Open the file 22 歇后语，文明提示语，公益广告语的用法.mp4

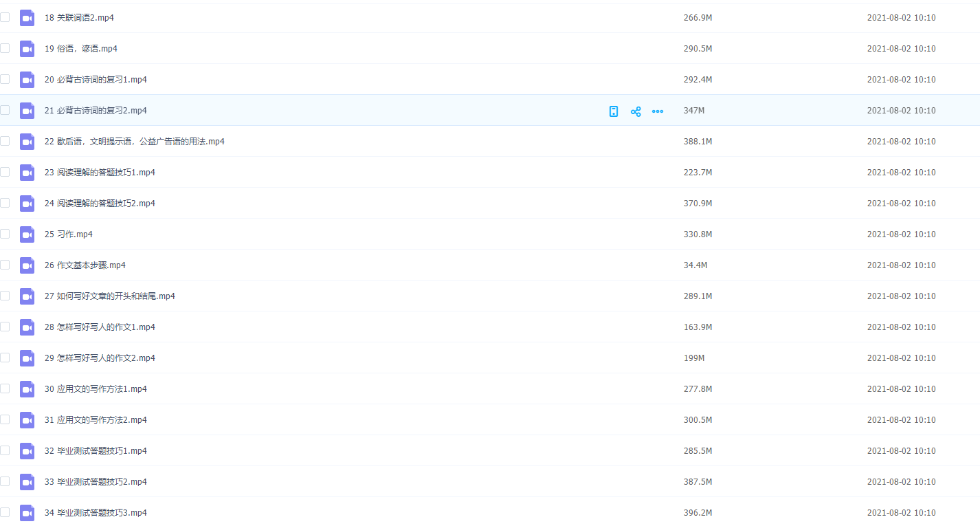pyautogui.click(x=135, y=142)
